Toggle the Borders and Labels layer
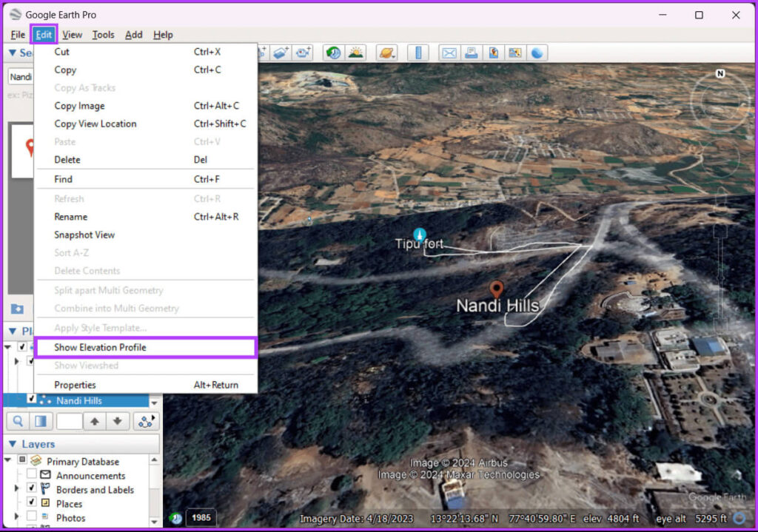Screen dimensions: 758x532 (32, 488)
